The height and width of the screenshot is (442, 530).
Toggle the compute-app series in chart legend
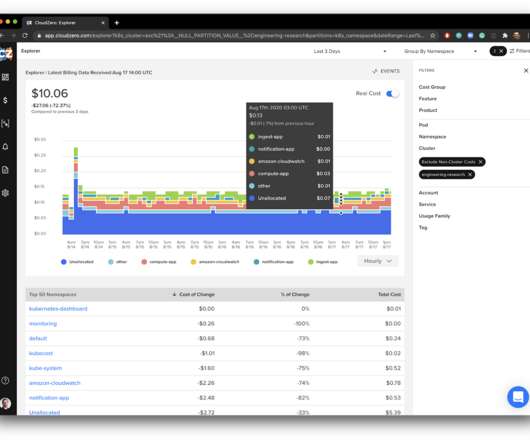[159, 262]
